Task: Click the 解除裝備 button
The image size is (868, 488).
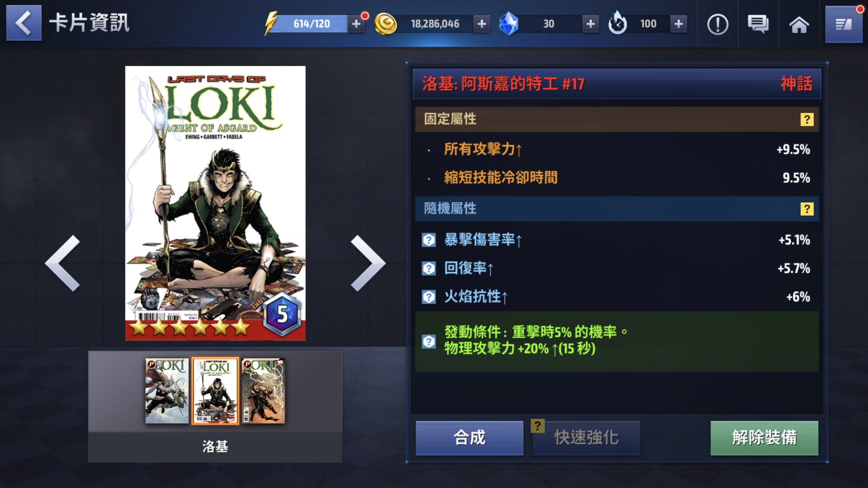Action: pyautogui.click(x=764, y=438)
